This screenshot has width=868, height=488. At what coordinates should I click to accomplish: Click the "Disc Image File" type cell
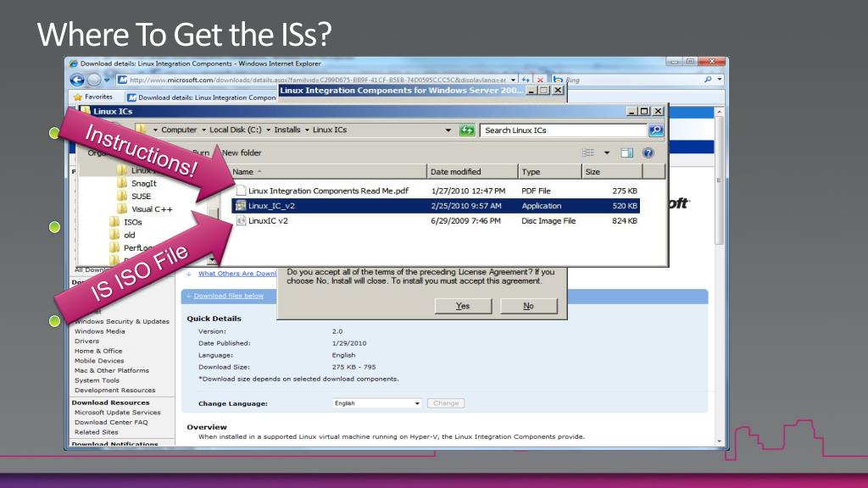548,220
